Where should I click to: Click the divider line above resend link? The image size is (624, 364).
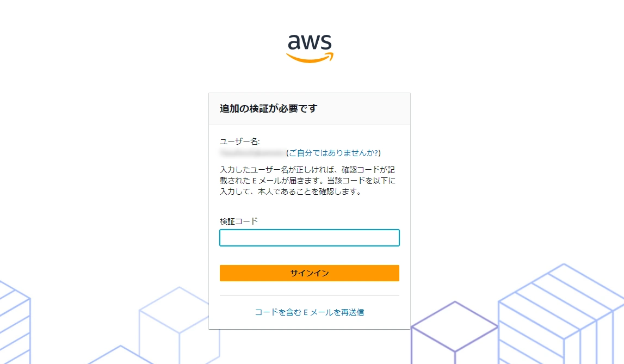click(310, 295)
